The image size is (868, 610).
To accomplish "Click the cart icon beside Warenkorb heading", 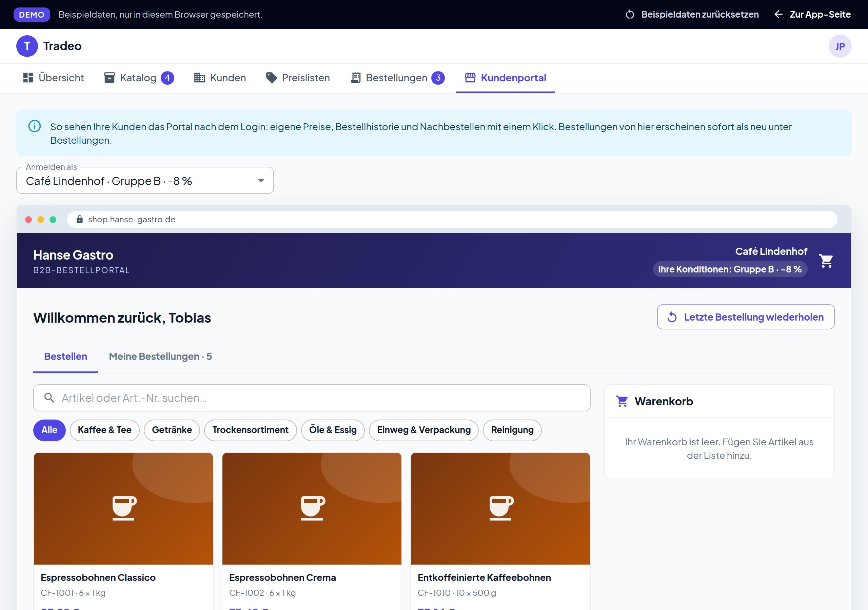I will click(x=622, y=401).
